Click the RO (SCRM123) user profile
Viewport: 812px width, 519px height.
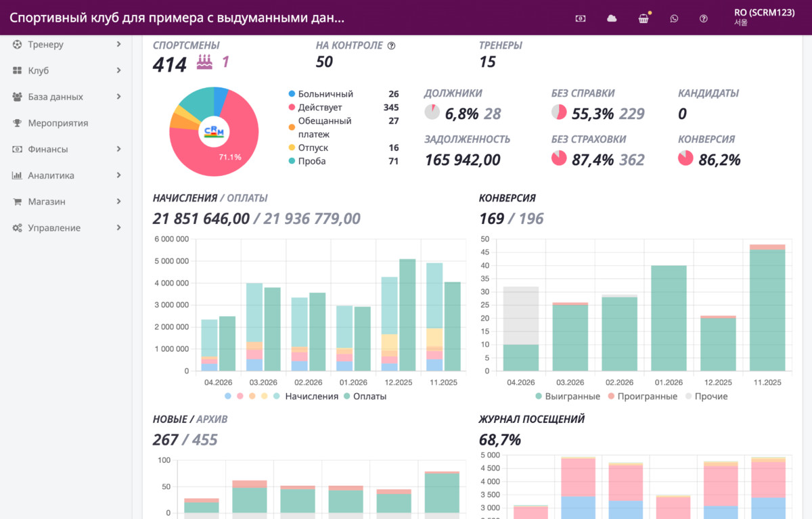click(x=764, y=17)
